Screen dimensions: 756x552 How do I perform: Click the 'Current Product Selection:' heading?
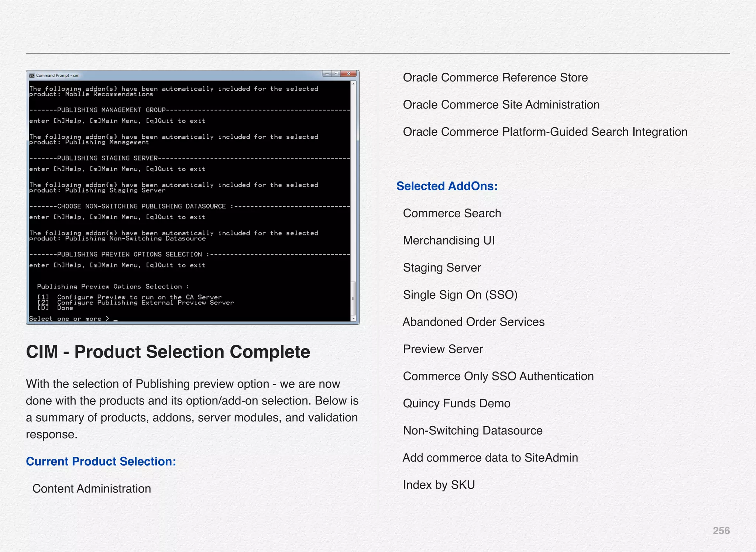click(101, 462)
